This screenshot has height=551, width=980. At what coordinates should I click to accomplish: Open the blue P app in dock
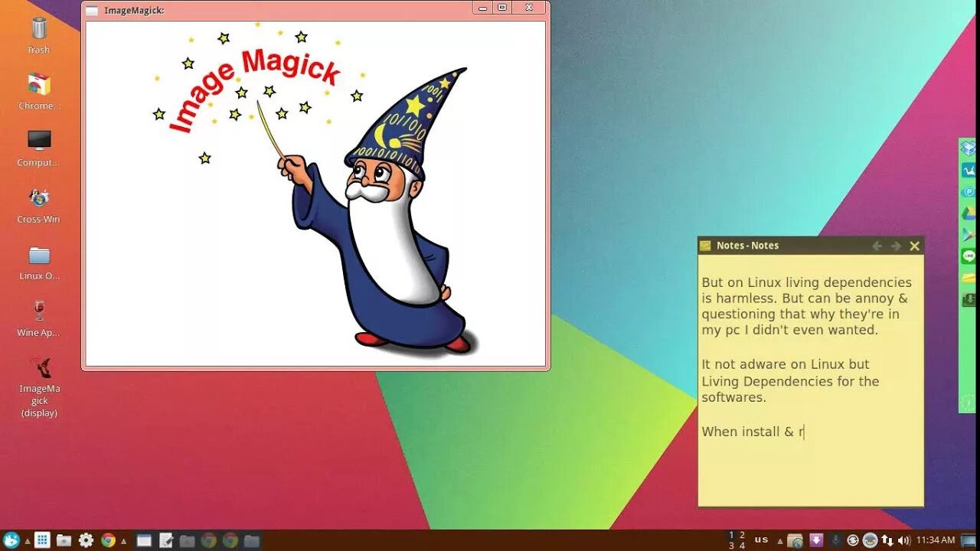969,192
